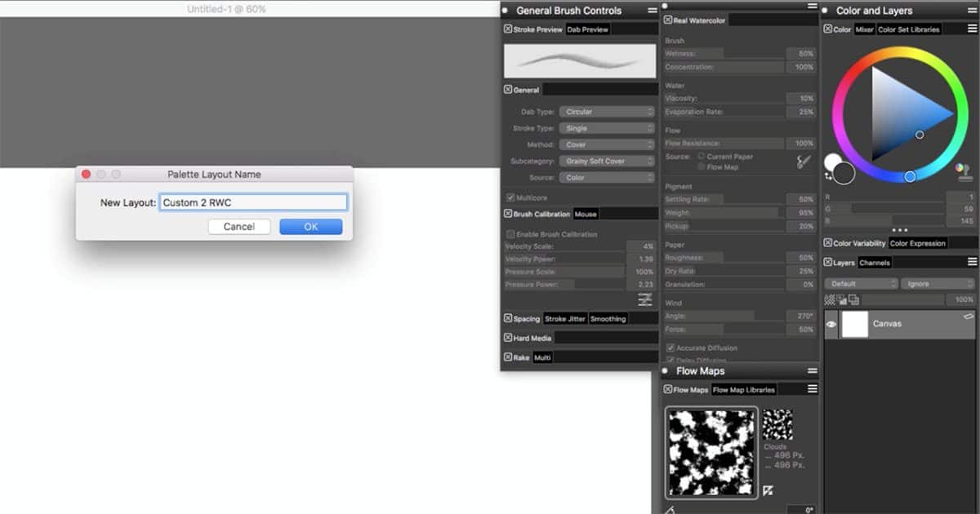Open the Layers panel options menu
The image size is (980, 514).
972,262
